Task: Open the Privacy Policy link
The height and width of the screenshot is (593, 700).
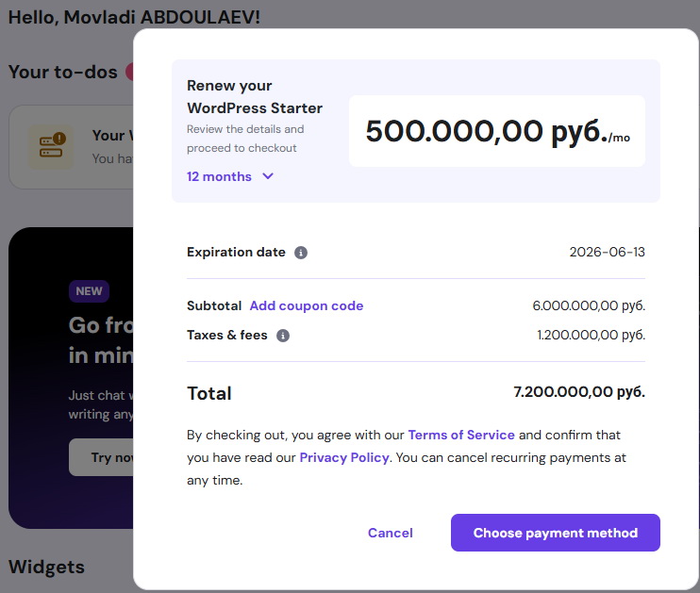Action: click(344, 457)
